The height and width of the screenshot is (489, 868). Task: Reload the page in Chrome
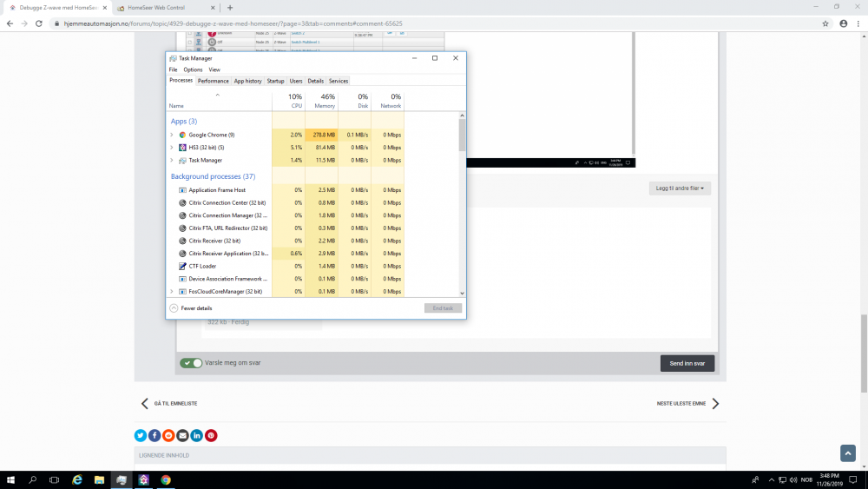point(39,23)
